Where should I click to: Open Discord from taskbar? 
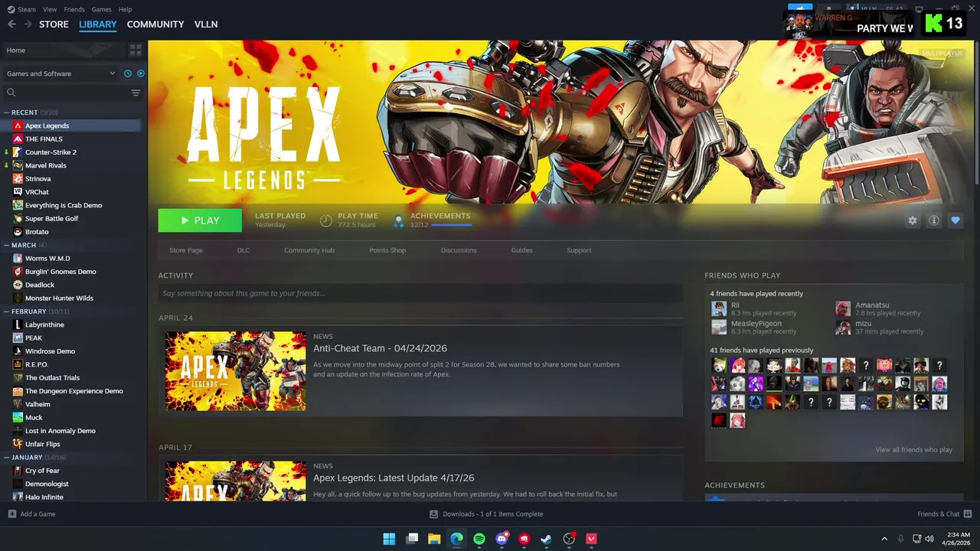502,539
